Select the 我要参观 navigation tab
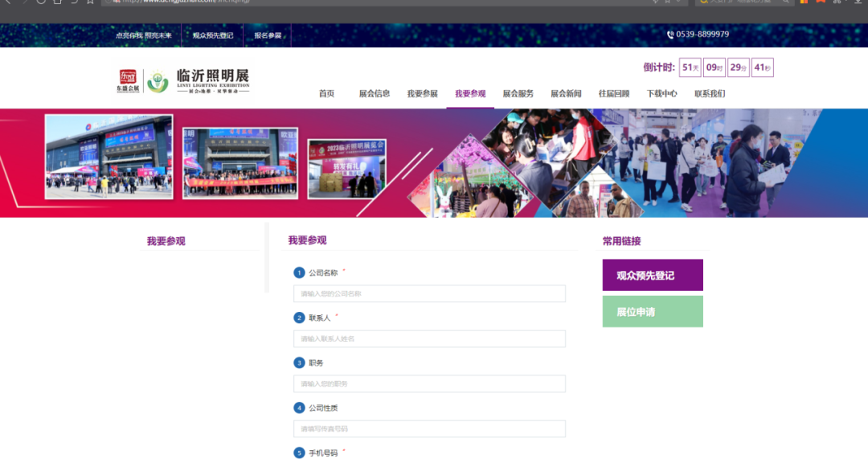 (x=470, y=93)
